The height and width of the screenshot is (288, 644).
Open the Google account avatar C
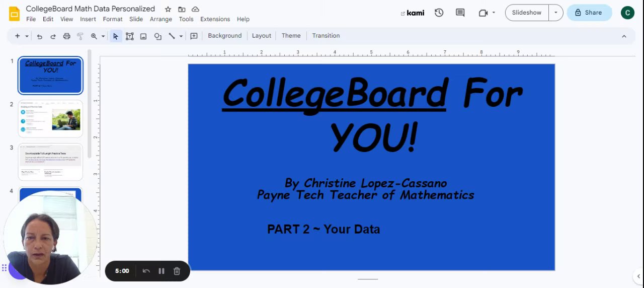[x=627, y=13]
